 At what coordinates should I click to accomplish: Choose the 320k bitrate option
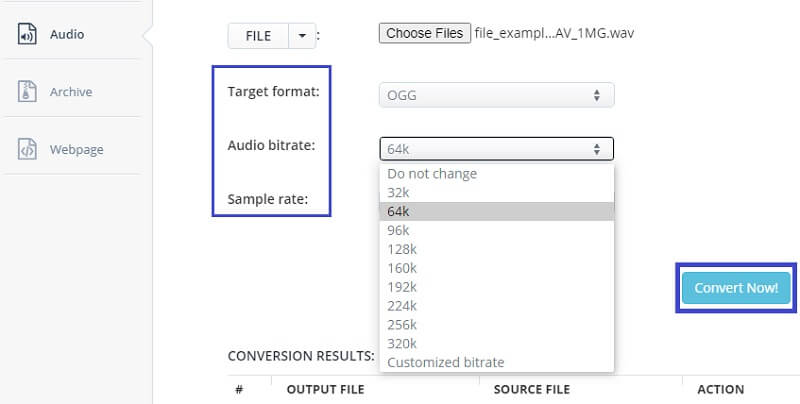click(401, 344)
